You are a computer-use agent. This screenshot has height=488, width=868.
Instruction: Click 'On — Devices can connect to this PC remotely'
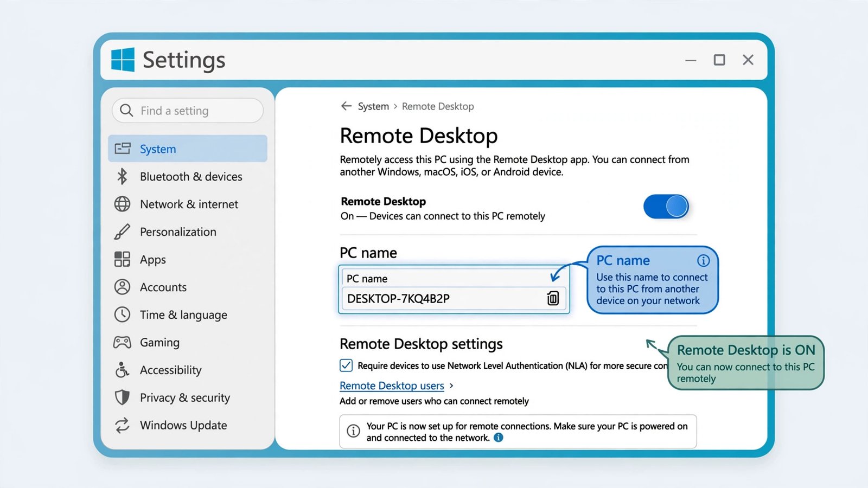[x=443, y=216]
